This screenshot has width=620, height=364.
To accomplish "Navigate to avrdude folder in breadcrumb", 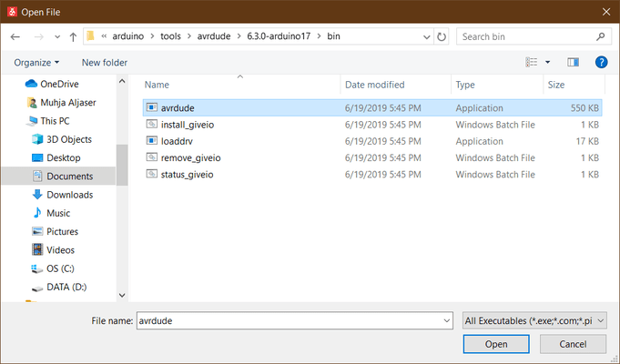I will 214,36.
